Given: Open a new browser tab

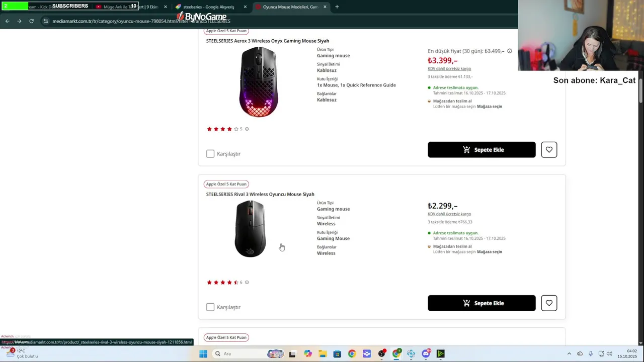Looking at the screenshot, I should pyautogui.click(x=337, y=7).
